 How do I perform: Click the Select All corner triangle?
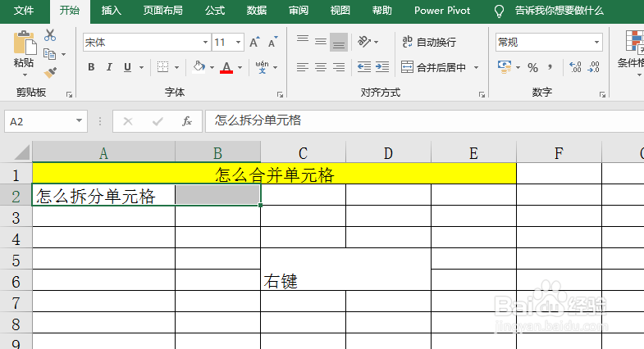(x=22, y=152)
